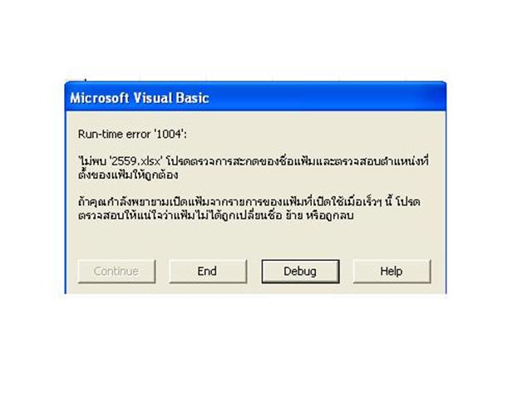The height and width of the screenshot is (399, 532).
Task: Click the Run-time error '1004' label
Action: 132,135
